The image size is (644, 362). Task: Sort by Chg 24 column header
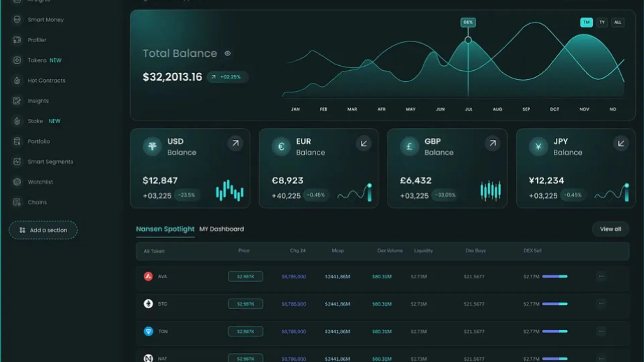[298, 250]
